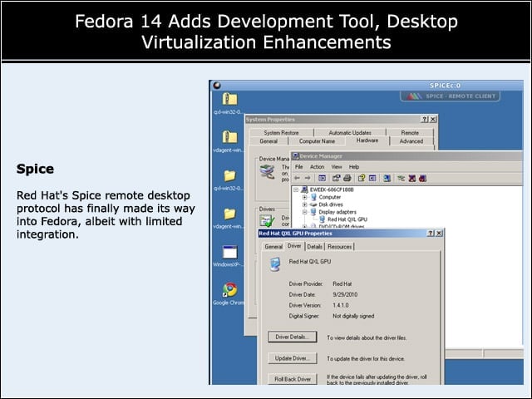
Task: Switch to General tab in System Properties
Action: (268, 141)
